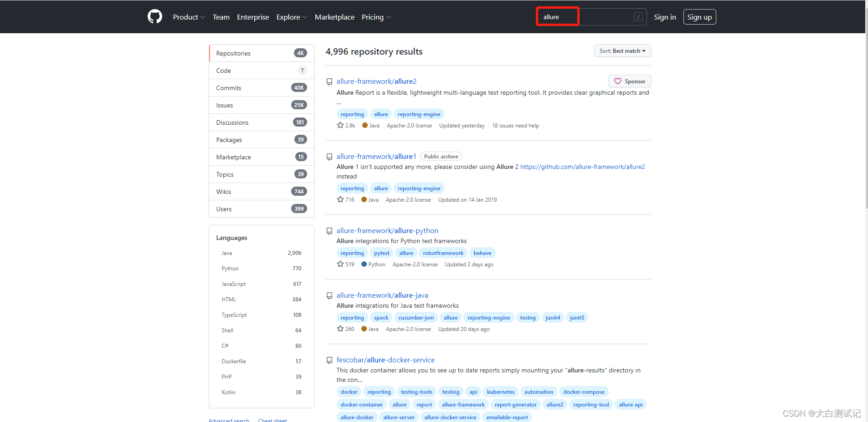868x422 pixels.
Task: Click the repo icon beside fescobar/allure-docker-service
Action: pos(329,361)
